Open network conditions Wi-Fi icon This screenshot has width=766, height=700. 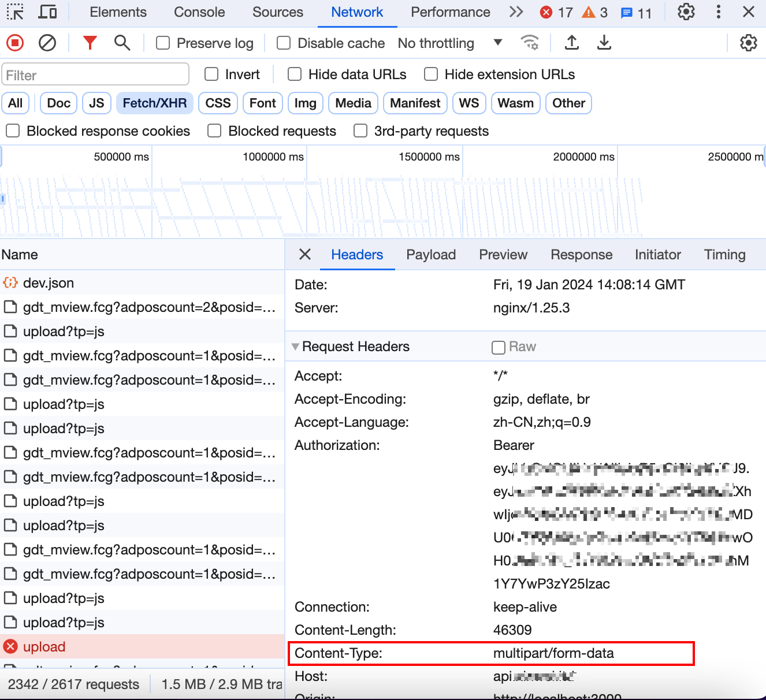[x=529, y=43]
